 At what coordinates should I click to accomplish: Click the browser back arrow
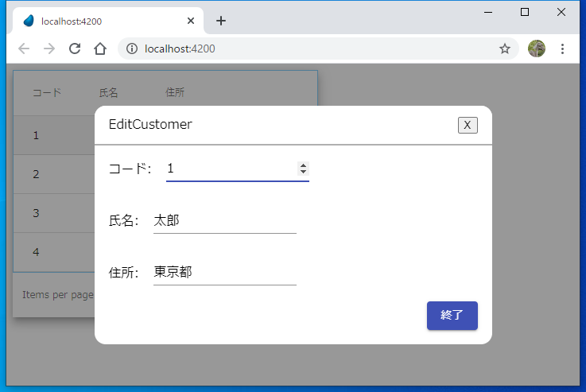pos(24,49)
